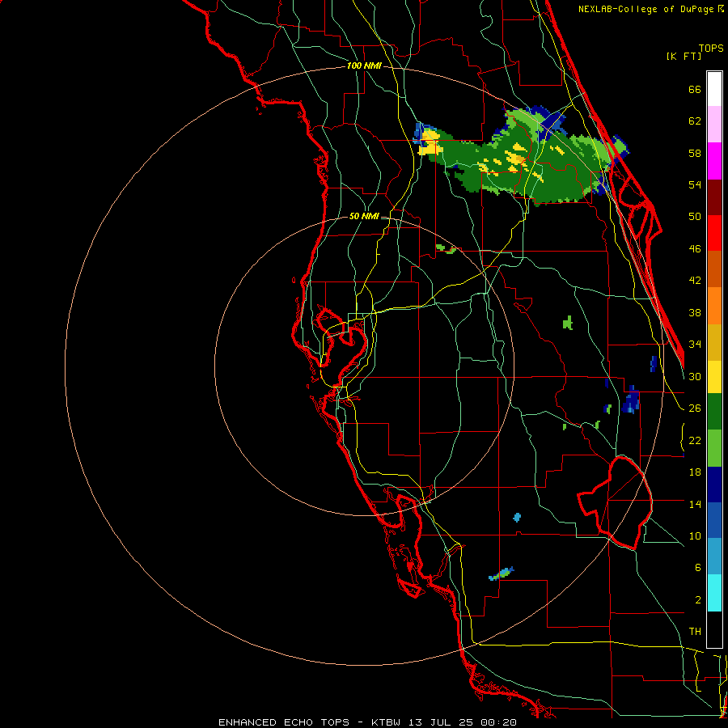Click the 50 NMI range ring label
Screen dimensions: 728x728
tap(364, 216)
